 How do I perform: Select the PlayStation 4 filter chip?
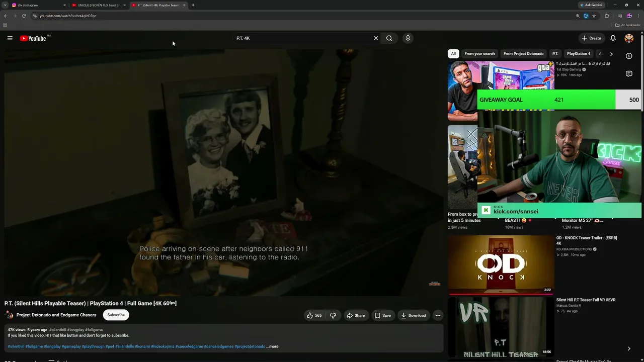click(579, 54)
